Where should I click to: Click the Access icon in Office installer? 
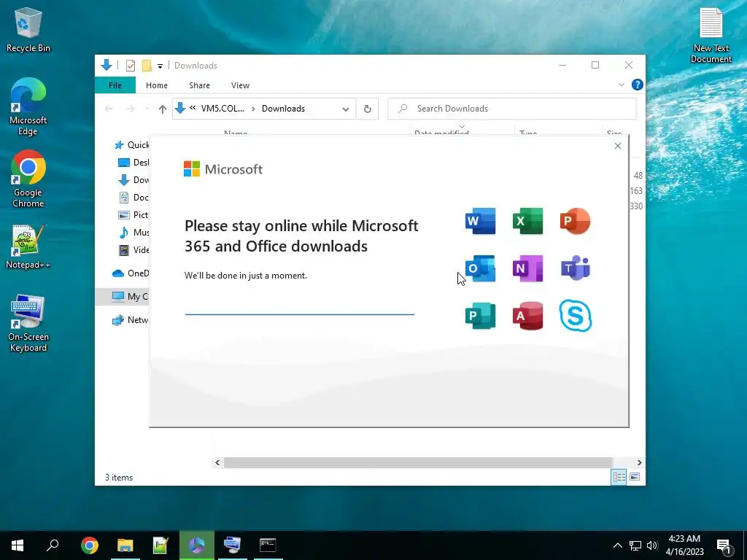click(528, 316)
